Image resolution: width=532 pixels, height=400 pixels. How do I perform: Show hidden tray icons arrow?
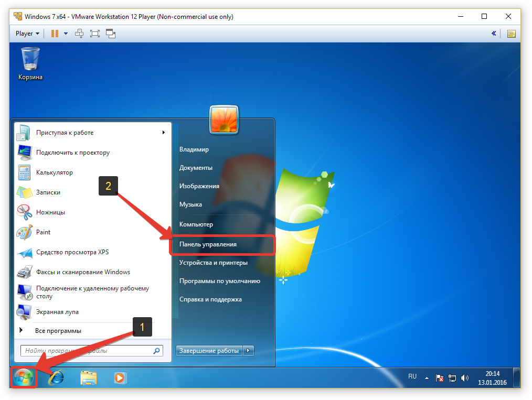point(427,378)
